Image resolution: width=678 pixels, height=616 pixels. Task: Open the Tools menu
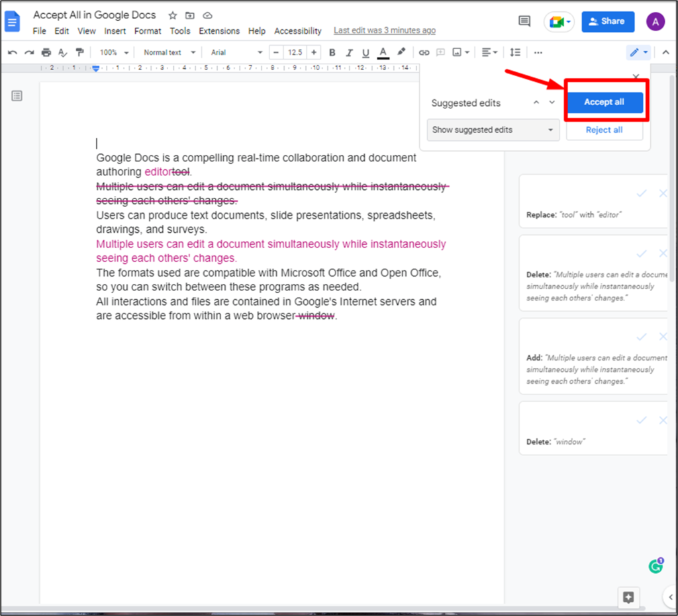tap(180, 31)
